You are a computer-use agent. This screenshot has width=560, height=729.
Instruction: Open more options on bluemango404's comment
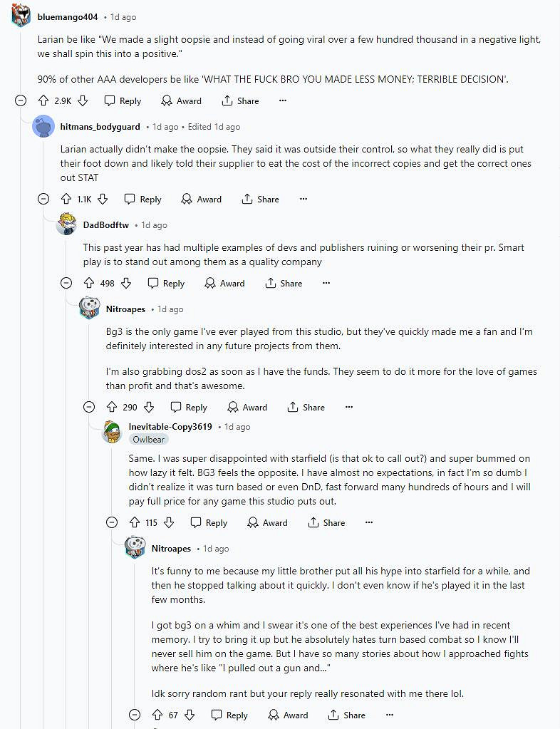point(283,100)
